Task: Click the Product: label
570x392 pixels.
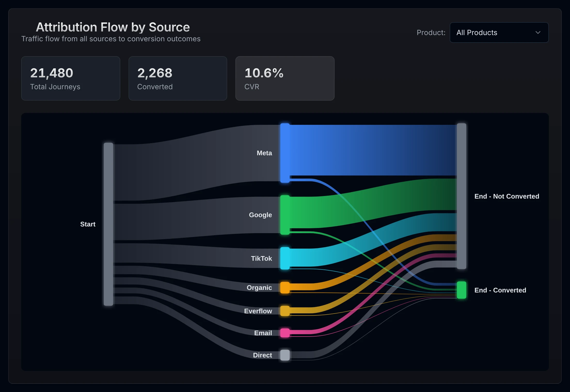Action: [431, 32]
